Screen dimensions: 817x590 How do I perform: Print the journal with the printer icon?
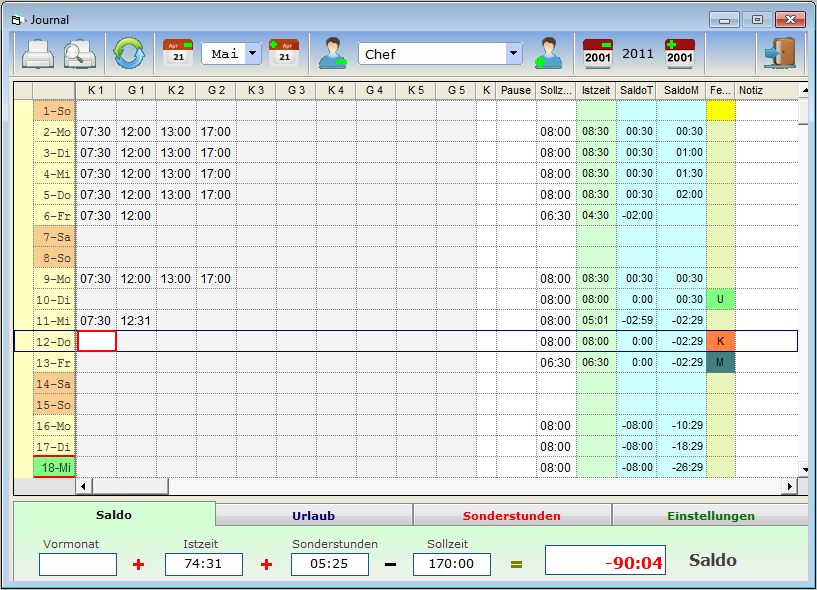[38, 54]
